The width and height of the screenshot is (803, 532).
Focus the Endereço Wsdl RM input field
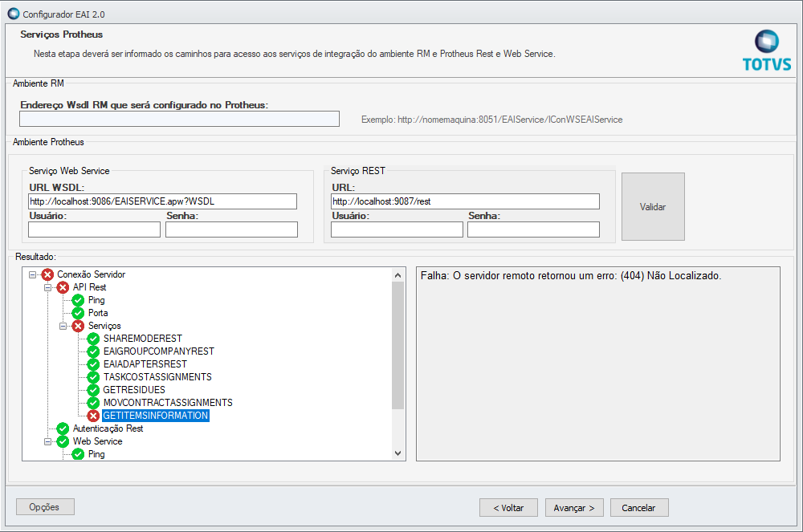point(179,119)
